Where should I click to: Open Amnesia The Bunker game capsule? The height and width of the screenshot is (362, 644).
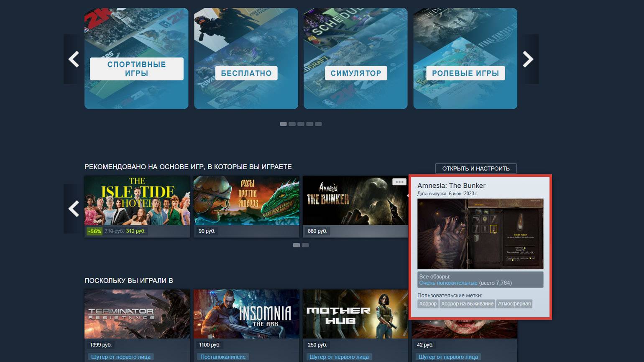[x=355, y=201]
